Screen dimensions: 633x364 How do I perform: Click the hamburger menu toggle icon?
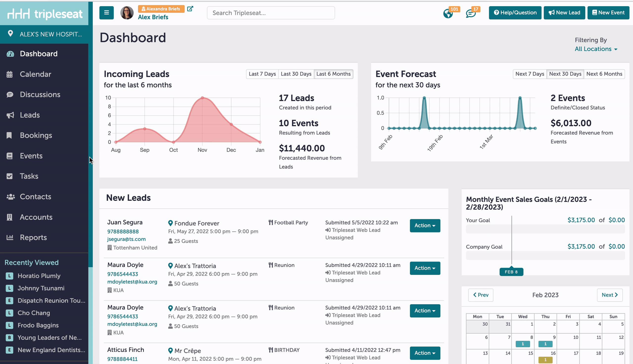point(106,13)
